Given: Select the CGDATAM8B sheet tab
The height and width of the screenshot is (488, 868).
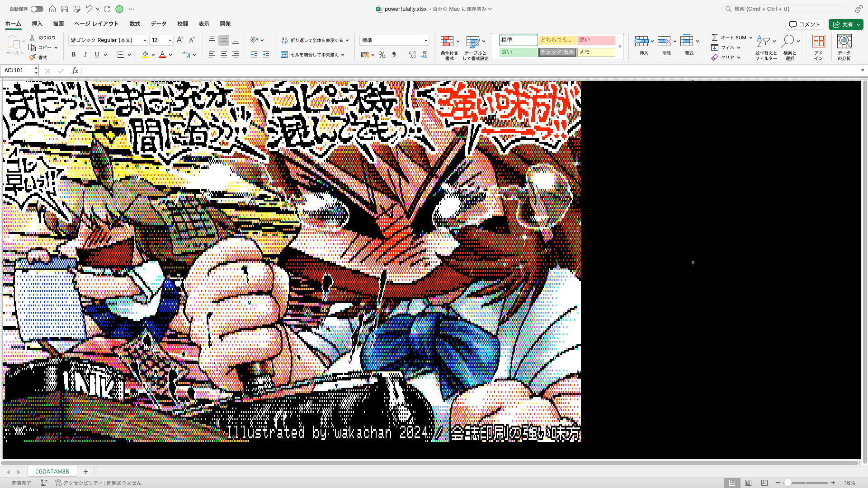Looking at the screenshot, I should [52, 471].
